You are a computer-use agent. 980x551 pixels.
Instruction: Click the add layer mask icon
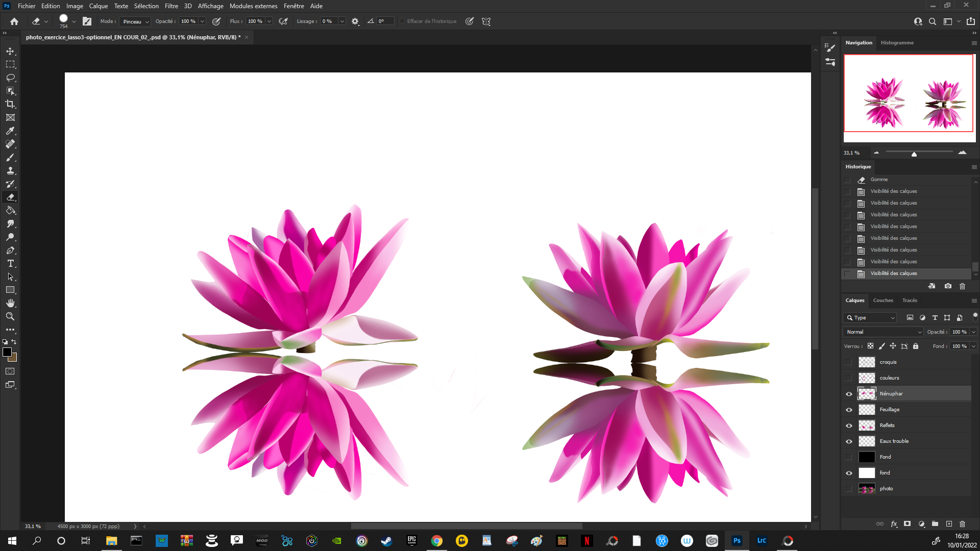coord(907,523)
